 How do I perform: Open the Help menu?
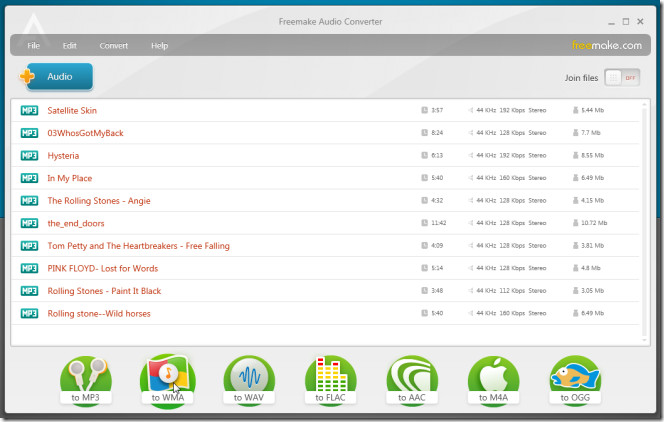160,46
